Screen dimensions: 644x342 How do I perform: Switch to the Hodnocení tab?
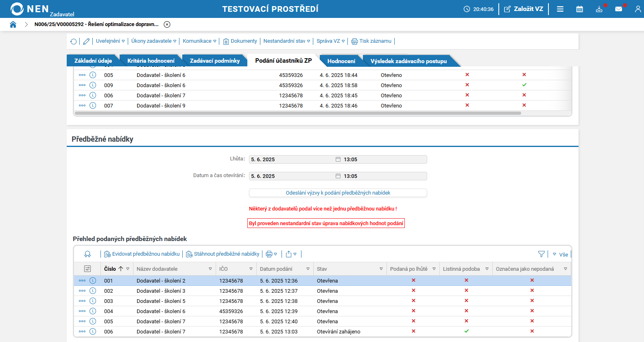341,61
